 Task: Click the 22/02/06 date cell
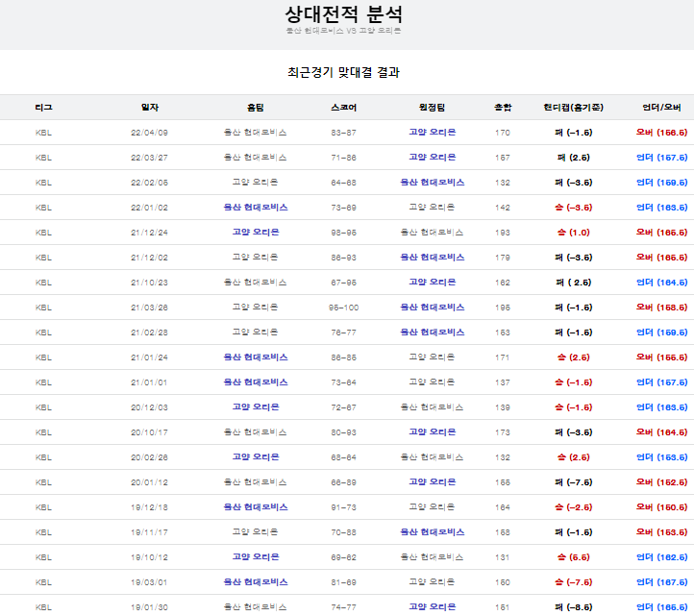click(x=150, y=183)
